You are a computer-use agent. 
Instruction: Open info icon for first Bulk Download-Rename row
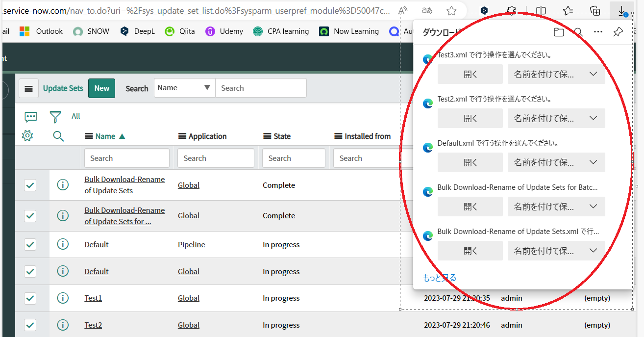coord(63,185)
